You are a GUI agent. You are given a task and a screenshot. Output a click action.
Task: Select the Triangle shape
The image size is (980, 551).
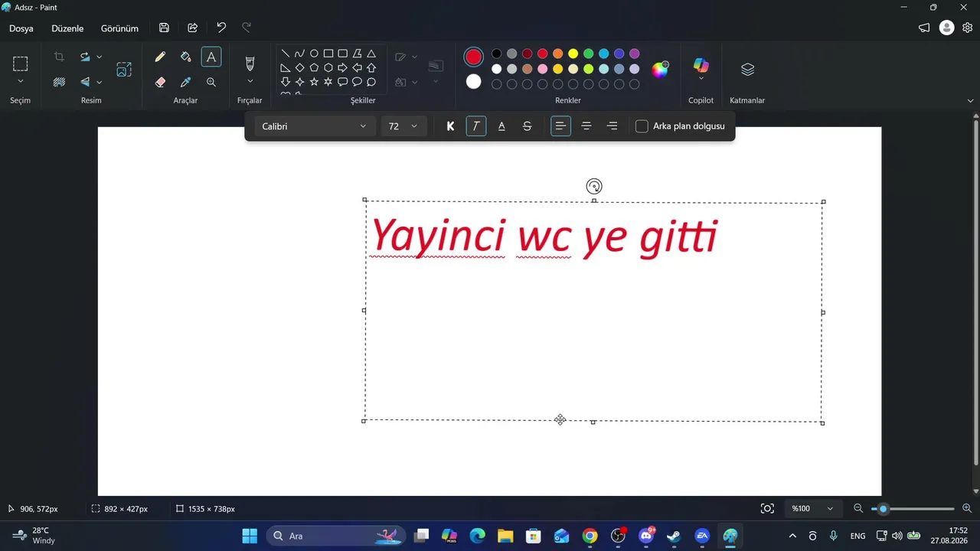pos(371,54)
